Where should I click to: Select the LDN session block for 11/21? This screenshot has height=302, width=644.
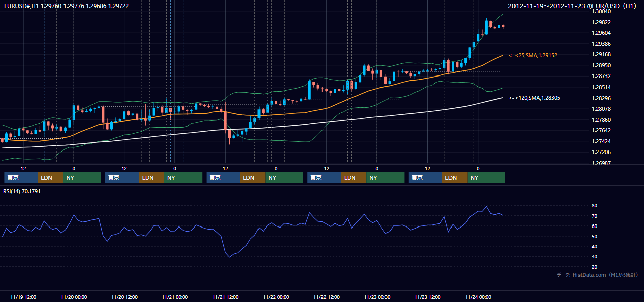pos(252,178)
